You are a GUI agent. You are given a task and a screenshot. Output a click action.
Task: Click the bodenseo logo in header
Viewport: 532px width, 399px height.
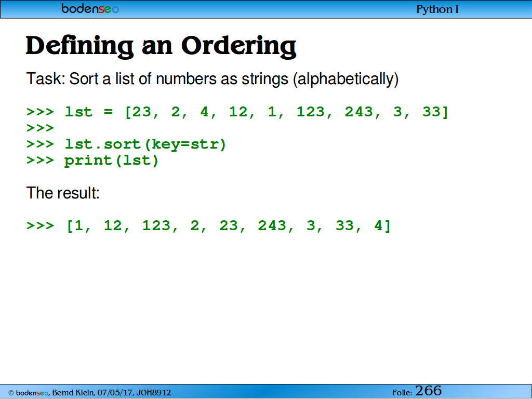(90, 8)
